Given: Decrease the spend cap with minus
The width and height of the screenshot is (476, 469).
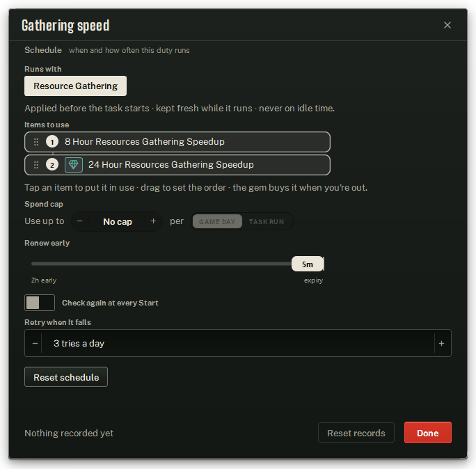Looking at the screenshot, I should pyautogui.click(x=80, y=221).
